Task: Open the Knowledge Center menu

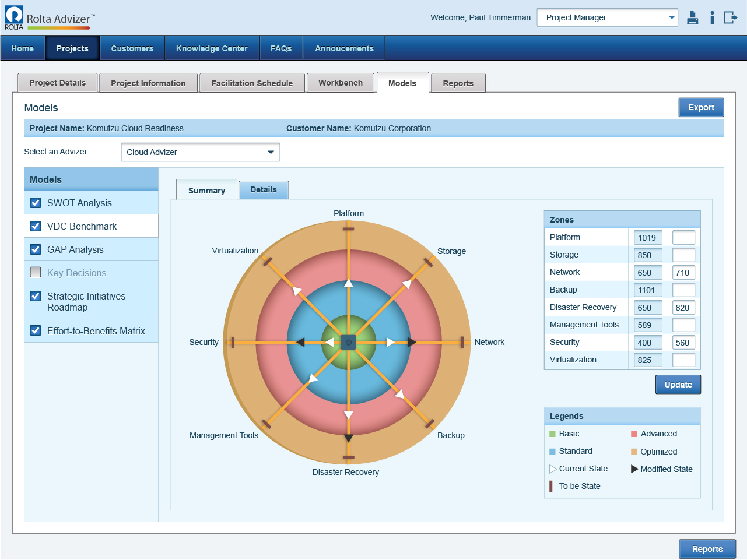Action: pos(212,48)
